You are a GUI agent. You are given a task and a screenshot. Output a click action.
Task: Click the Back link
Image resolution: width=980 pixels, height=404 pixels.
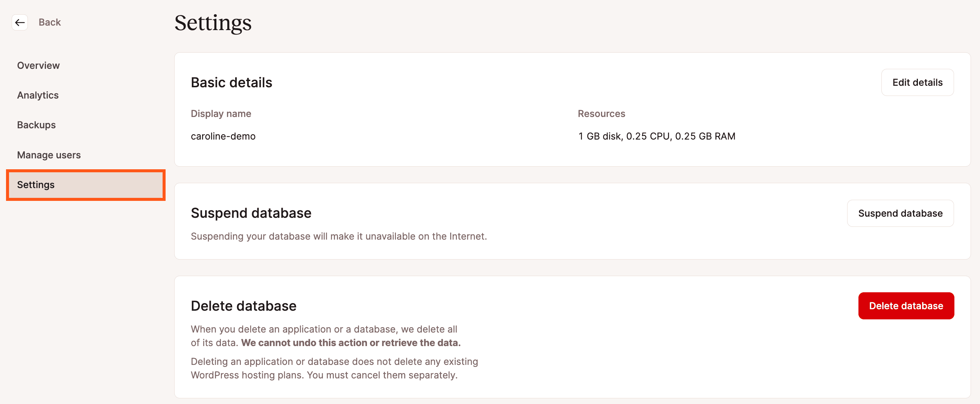click(49, 22)
